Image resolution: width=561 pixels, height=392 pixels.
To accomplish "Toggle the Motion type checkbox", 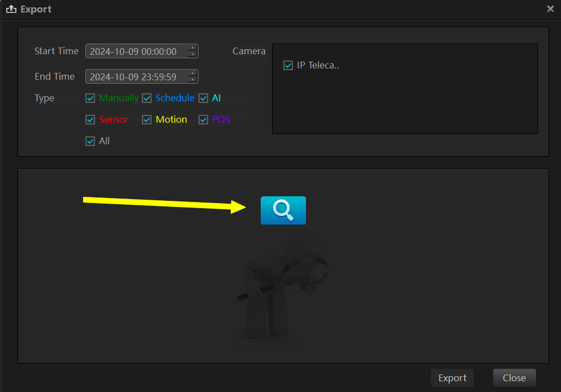I will click(x=146, y=119).
